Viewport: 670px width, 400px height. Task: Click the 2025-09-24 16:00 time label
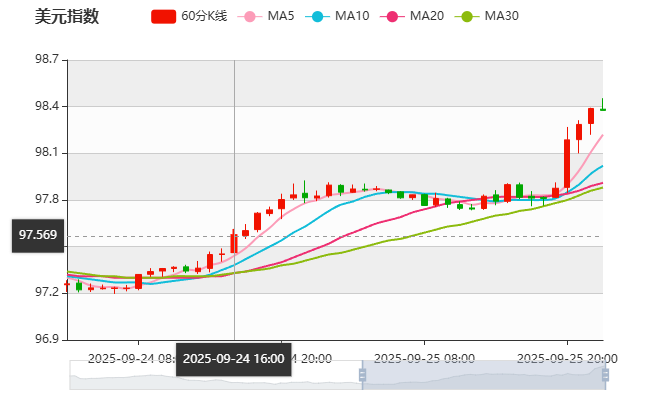pyautogui.click(x=234, y=359)
